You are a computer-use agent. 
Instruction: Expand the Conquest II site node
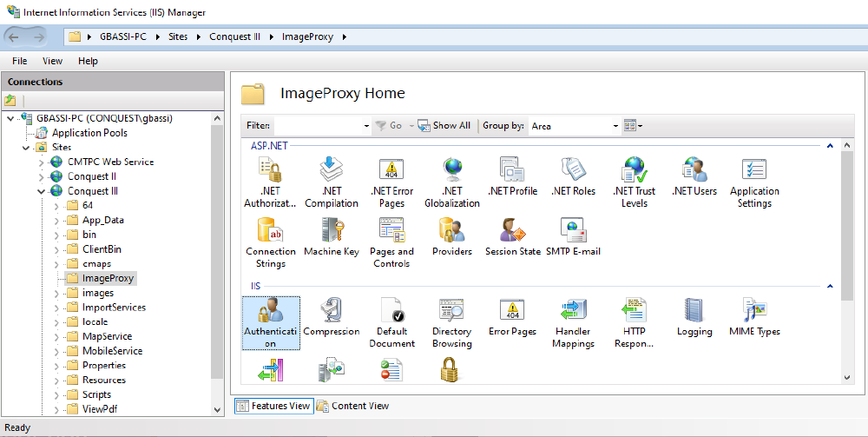pos(41,176)
